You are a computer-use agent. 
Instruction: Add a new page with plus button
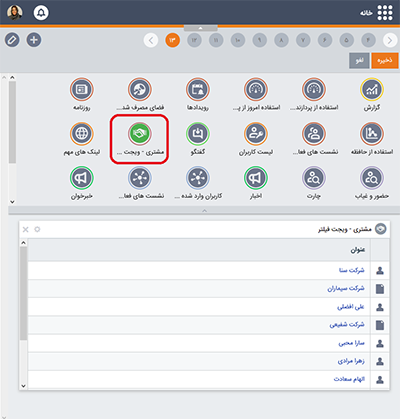(x=34, y=40)
